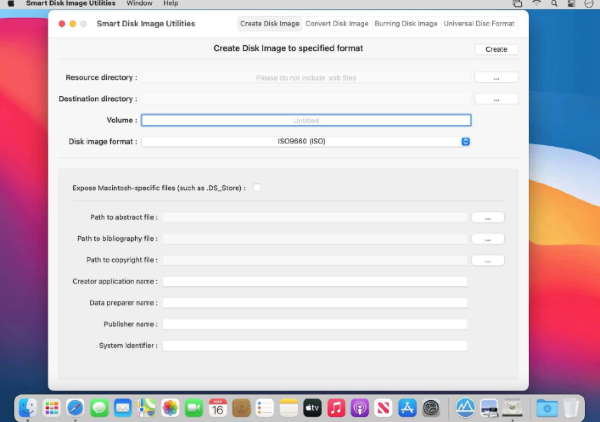Launch FaceTime from the dock
The height and width of the screenshot is (422, 600).
[194, 408]
